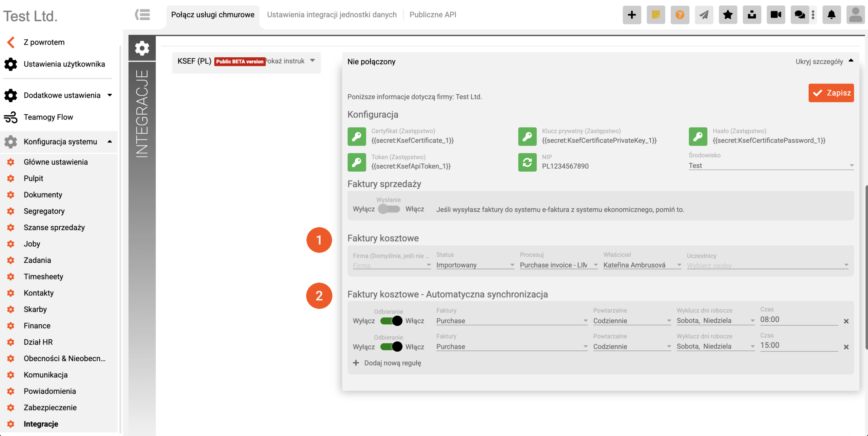Disable Odbieranie toggle for the 15:00 rule
This screenshot has width=868, height=436.
tap(391, 346)
